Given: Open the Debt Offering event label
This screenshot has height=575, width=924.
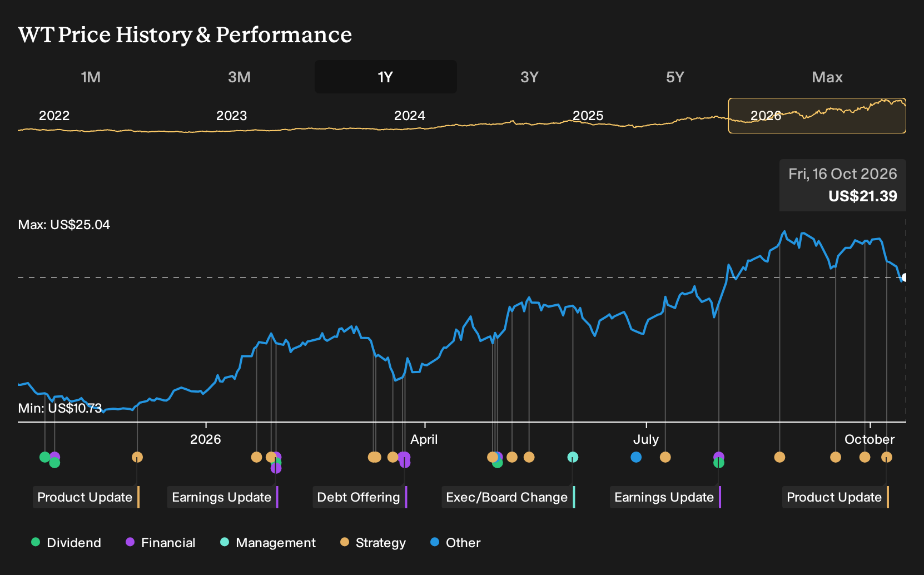Looking at the screenshot, I should pos(360,497).
